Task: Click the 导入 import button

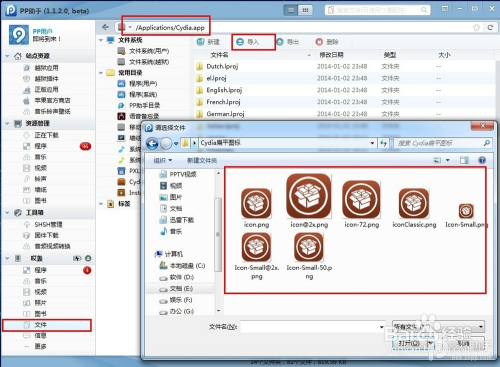Action: [x=248, y=42]
